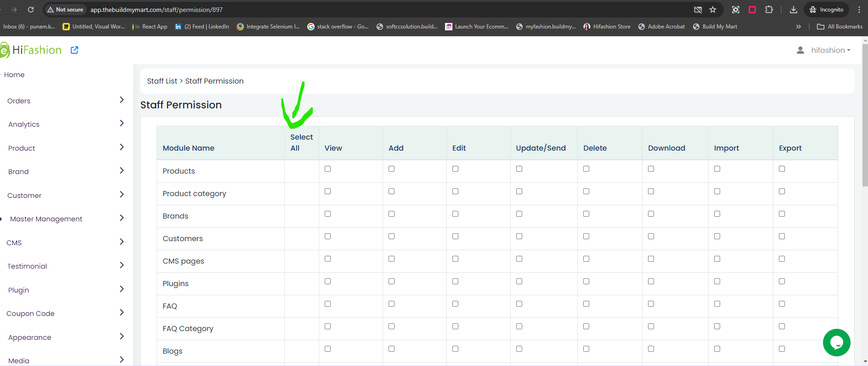Click the Not secure site info badge
This screenshot has width=868, height=366.
click(x=65, y=10)
